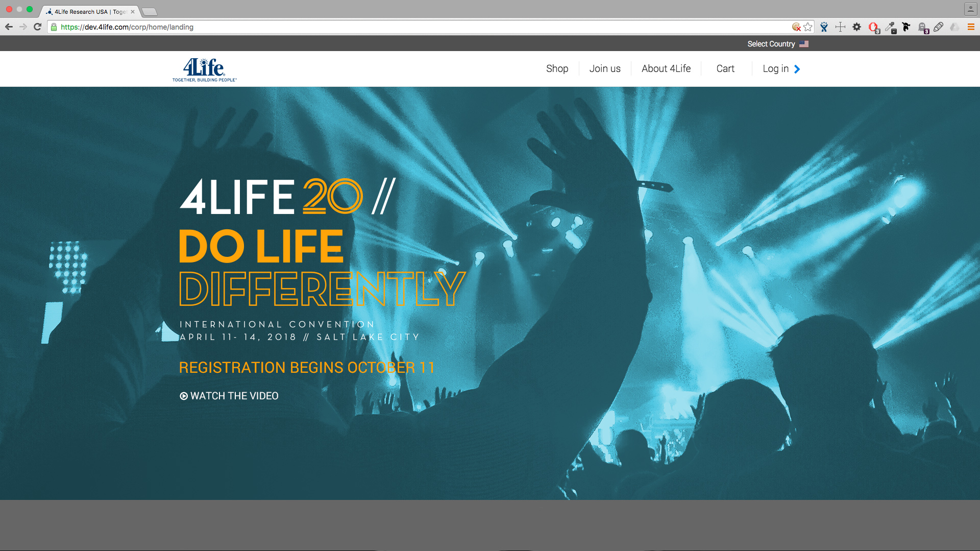Expand the Log in chevron arrow
980x551 pixels.
(797, 69)
